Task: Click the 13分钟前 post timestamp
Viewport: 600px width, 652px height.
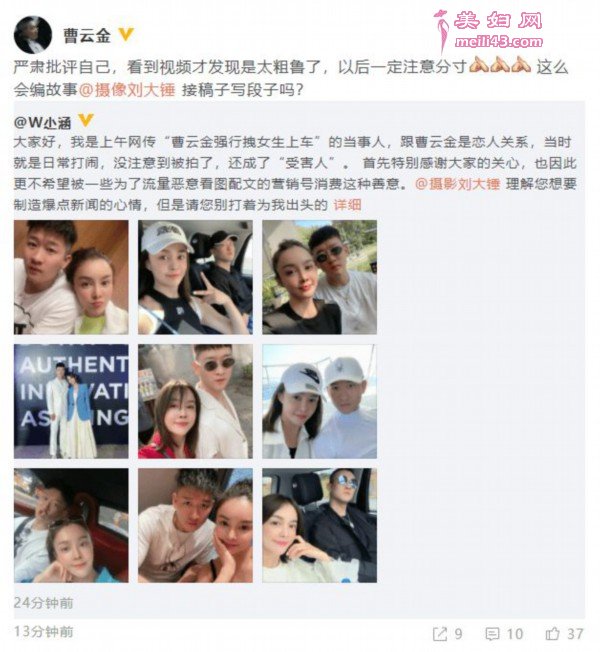Action: 43,632
